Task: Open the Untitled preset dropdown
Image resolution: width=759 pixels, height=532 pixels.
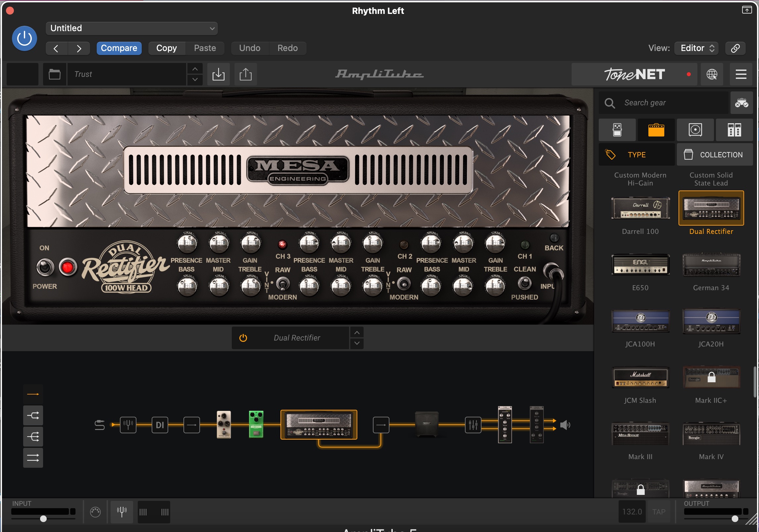Action: pos(131,28)
